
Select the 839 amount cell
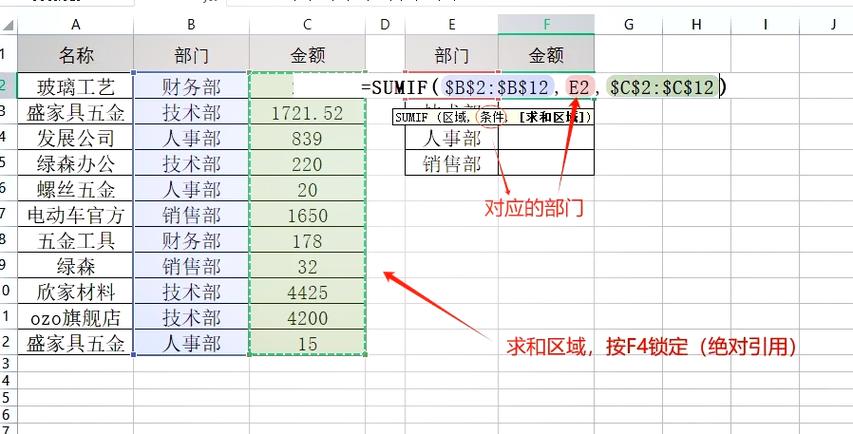click(x=307, y=138)
